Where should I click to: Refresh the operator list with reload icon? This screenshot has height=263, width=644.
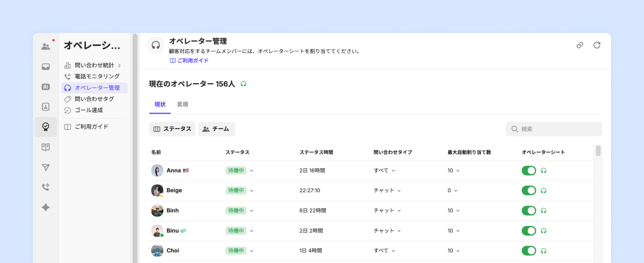click(x=597, y=45)
